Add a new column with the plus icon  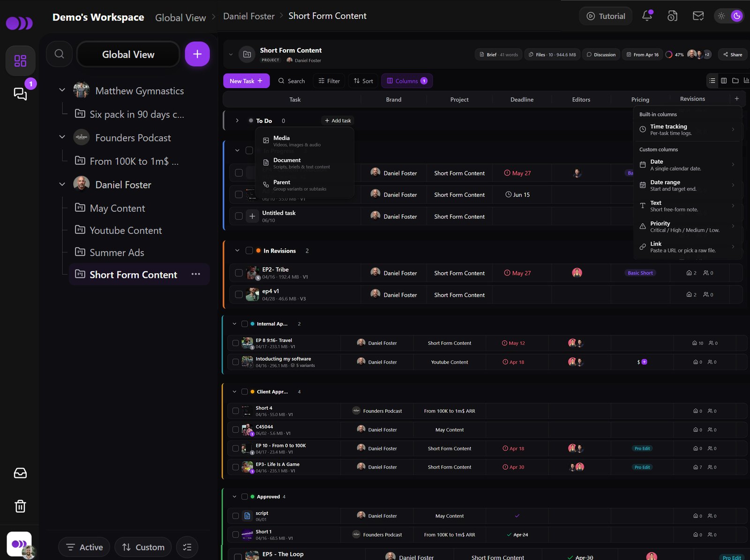pos(737,98)
